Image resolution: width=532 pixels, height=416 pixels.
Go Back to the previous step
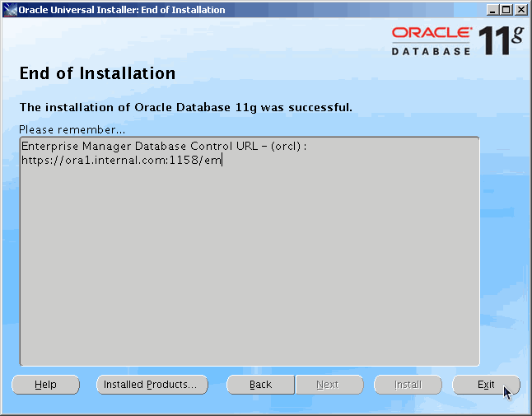(x=260, y=385)
